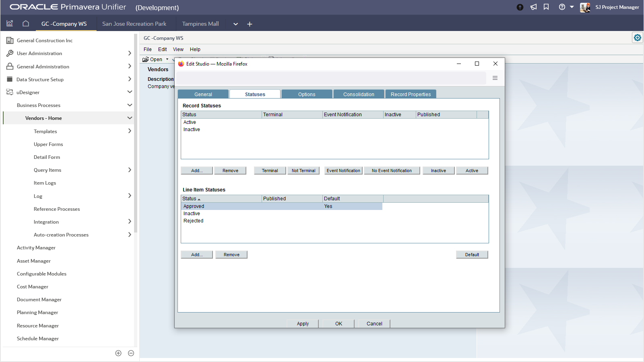Screen dimensions: 644x362
Task: Go to the Home icon tab
Action: coord(26,24)
